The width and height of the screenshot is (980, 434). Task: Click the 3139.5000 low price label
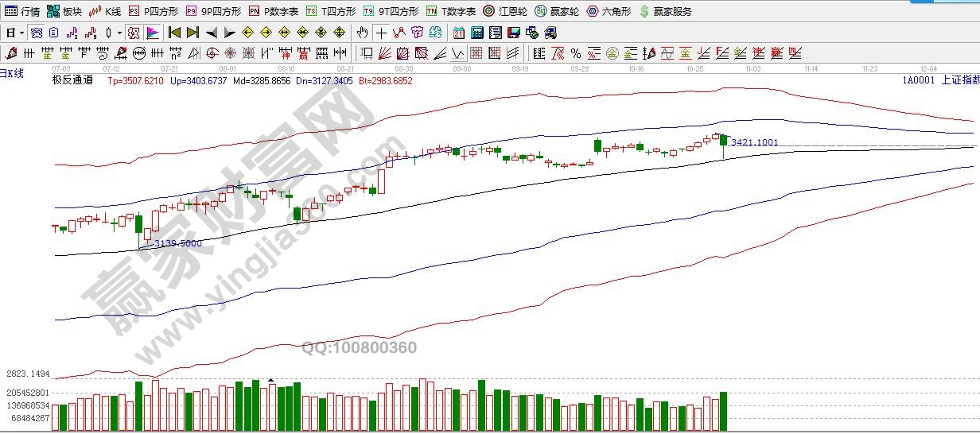[177, 243]
